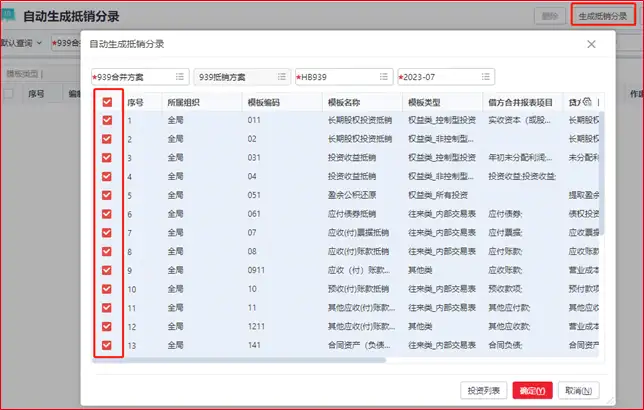The image size is (644, 410).
Task: Open lookup list for 939合并方案 field
Action: tap(179, 77)
